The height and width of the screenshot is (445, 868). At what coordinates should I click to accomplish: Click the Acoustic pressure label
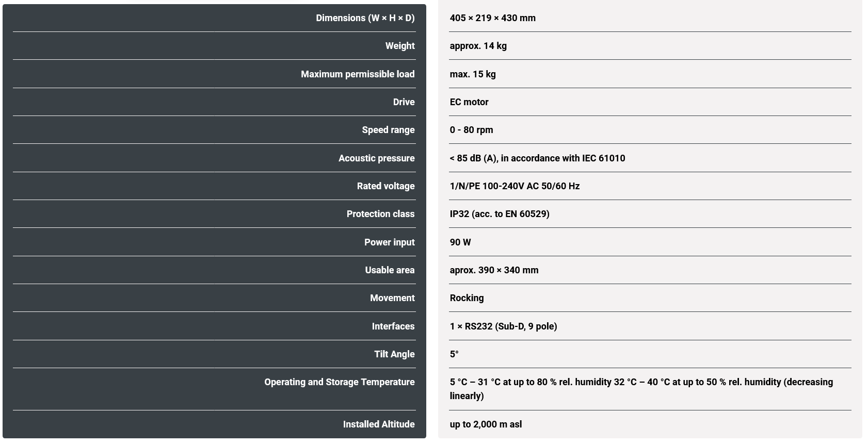(x=376, y=158)
